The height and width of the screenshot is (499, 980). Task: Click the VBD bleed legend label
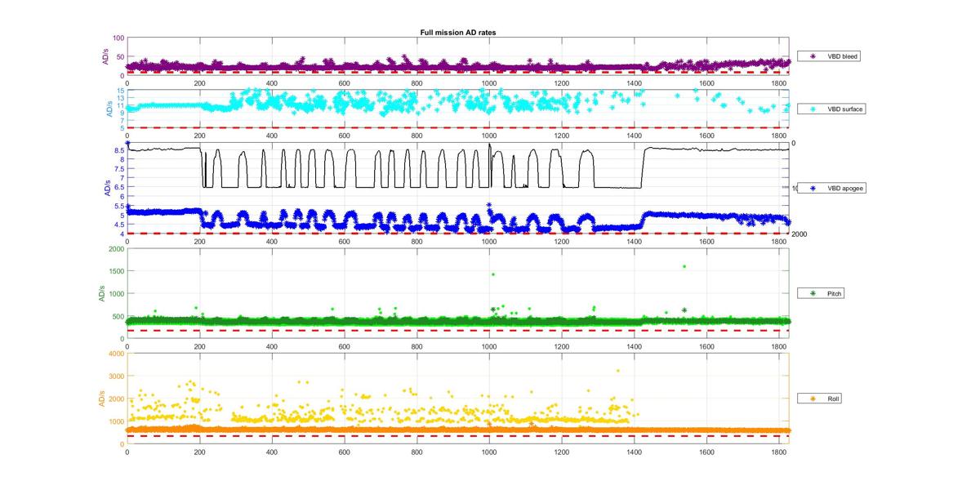click(x=843, y=56)
